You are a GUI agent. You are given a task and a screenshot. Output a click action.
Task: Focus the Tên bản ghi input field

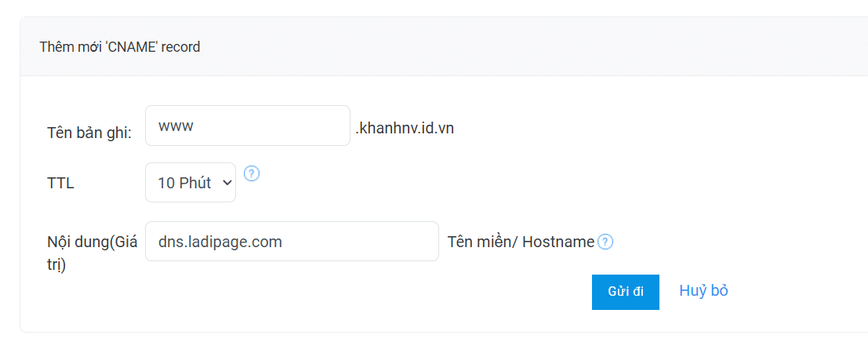click(x=247, y=126)
